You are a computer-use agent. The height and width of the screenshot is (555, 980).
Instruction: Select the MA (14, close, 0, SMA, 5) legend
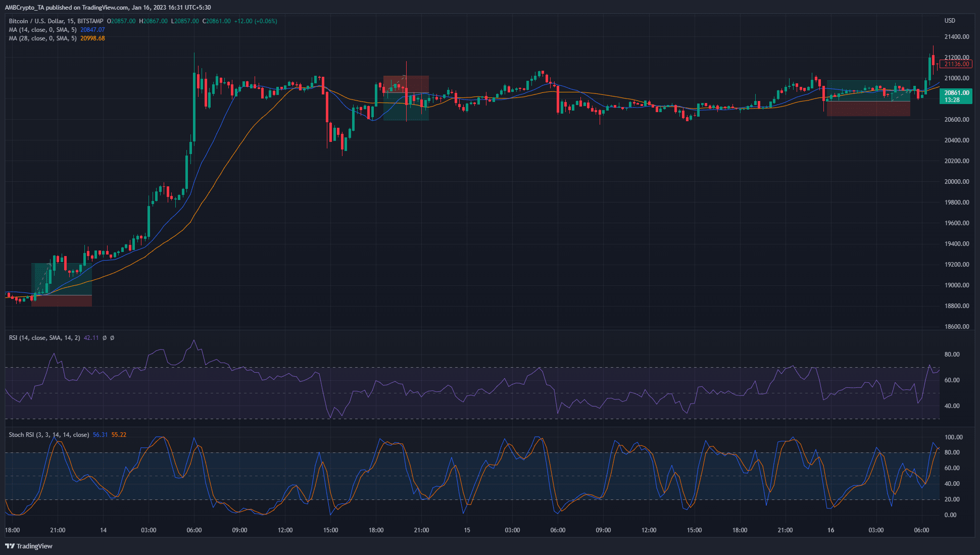click(x=43, y=30)
